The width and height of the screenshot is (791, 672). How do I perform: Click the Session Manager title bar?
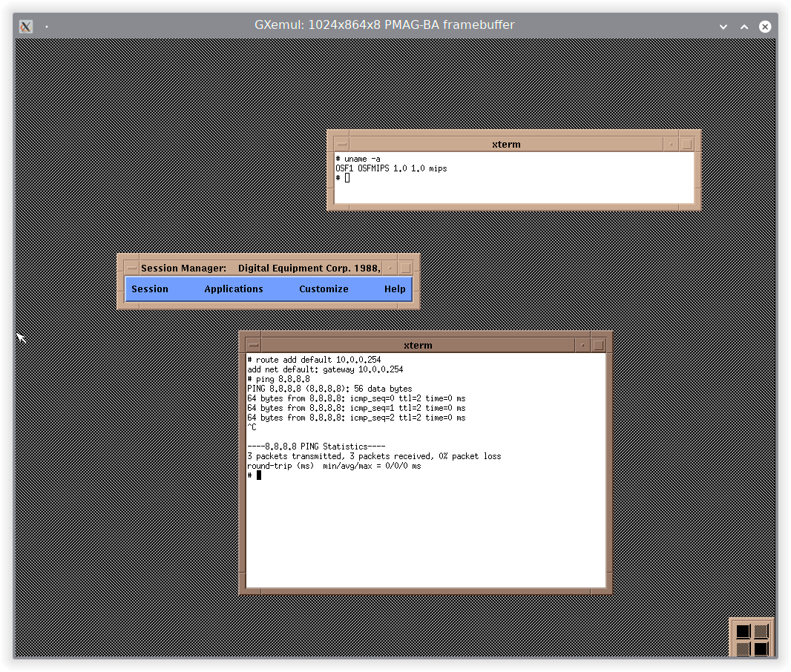pos(260,269)
